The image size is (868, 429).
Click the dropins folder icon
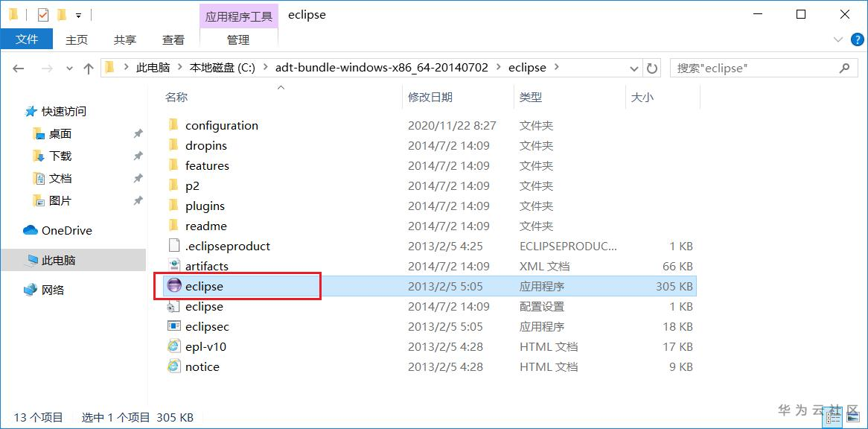tap(173, 145)
